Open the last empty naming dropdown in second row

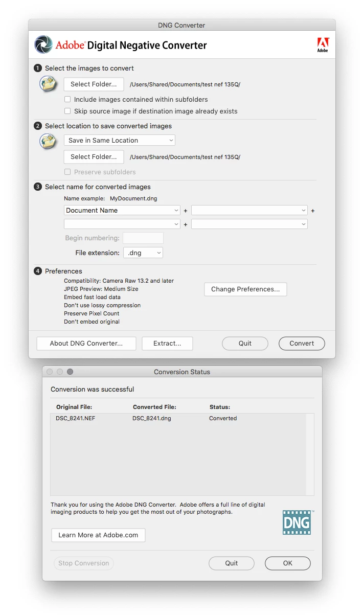click(249, 224)
